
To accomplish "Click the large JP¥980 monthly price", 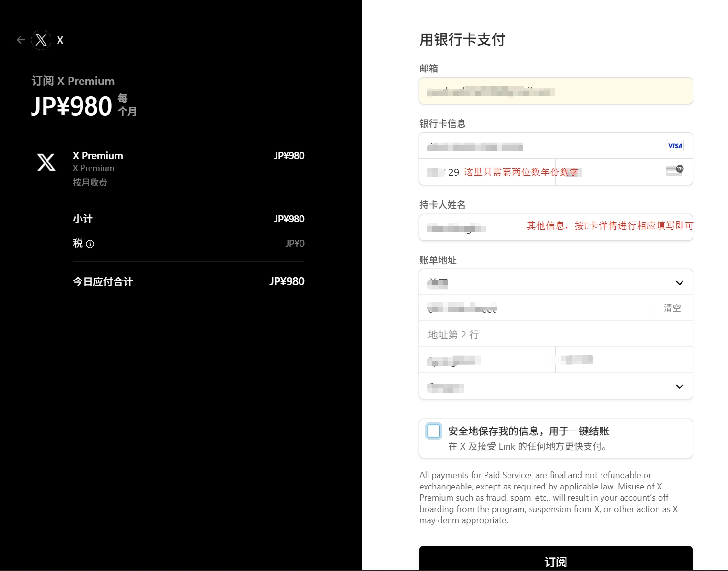I will tap(72, 106).
